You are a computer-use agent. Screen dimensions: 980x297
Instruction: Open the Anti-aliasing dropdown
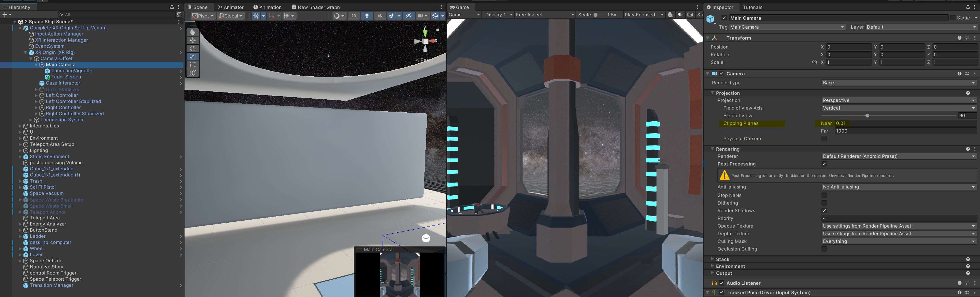(x=898, y=187)
